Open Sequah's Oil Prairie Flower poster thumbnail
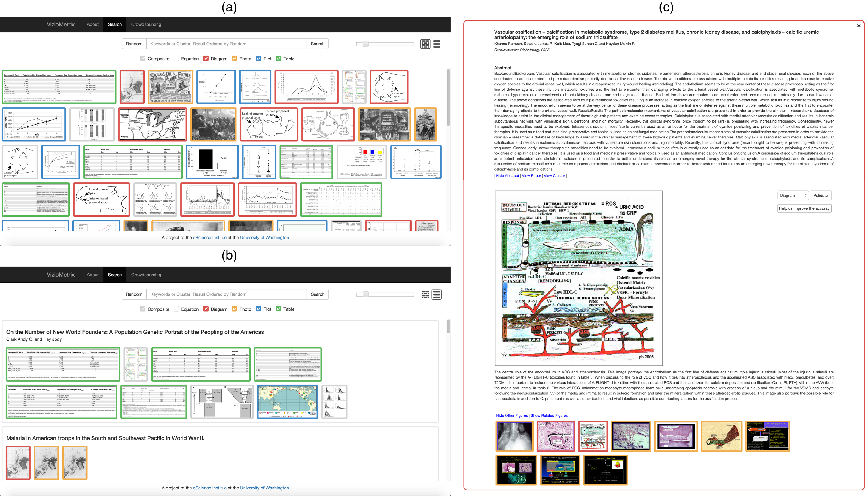Viewport: 868px width, 496px height. [171, 87]
